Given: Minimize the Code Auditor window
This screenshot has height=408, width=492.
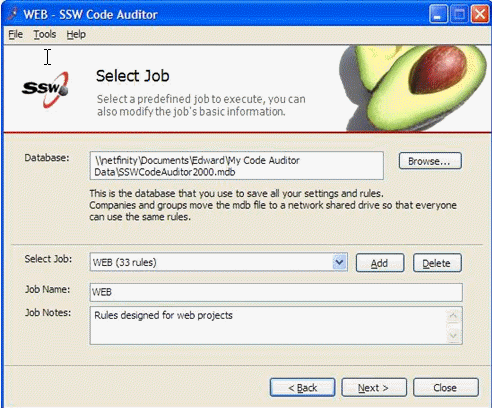Looking at the screenshot, I should (x=438, y=14).
